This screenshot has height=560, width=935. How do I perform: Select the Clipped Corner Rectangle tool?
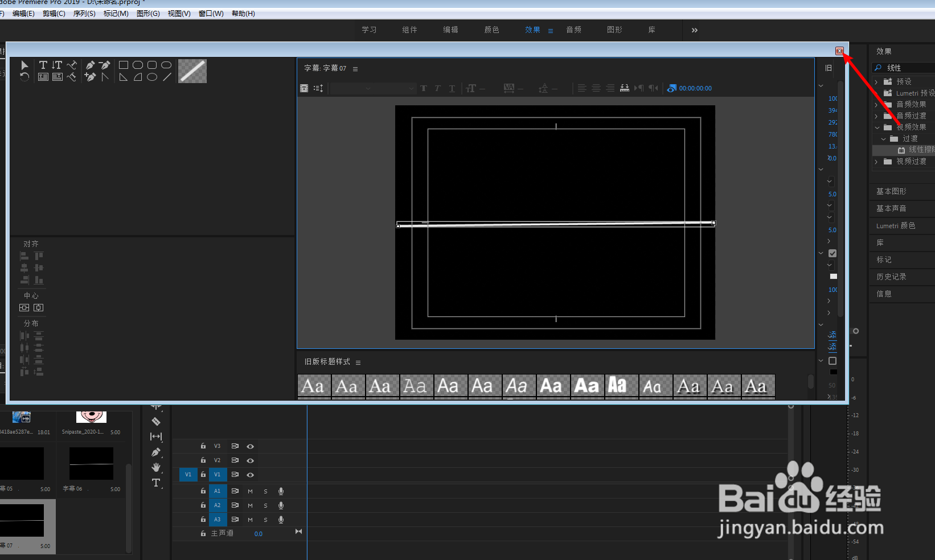(137, 65)
